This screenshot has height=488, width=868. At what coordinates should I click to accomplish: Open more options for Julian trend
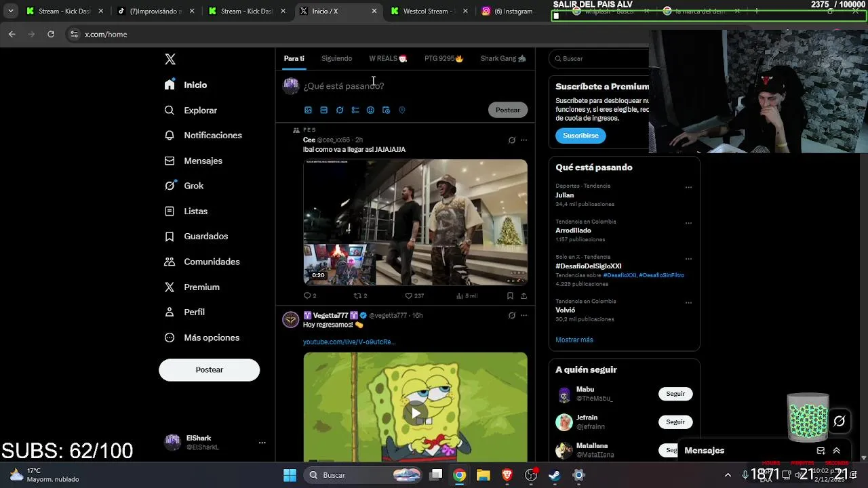tap(688, 187)
